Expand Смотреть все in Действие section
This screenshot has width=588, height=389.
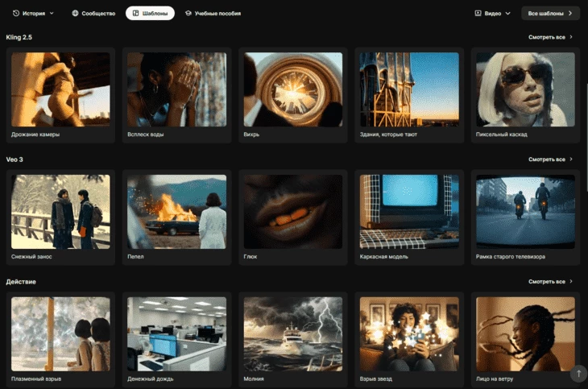[x=551, y=282]
